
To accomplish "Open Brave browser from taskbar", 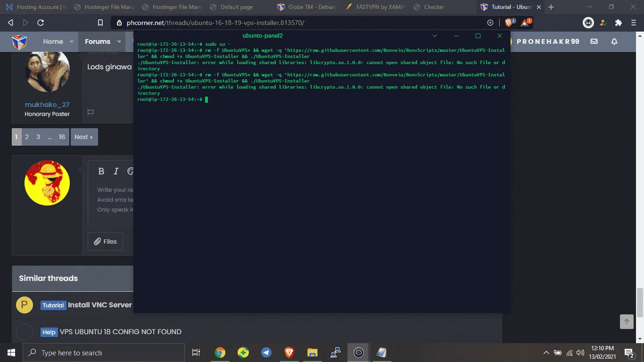I will click(289, 353).
